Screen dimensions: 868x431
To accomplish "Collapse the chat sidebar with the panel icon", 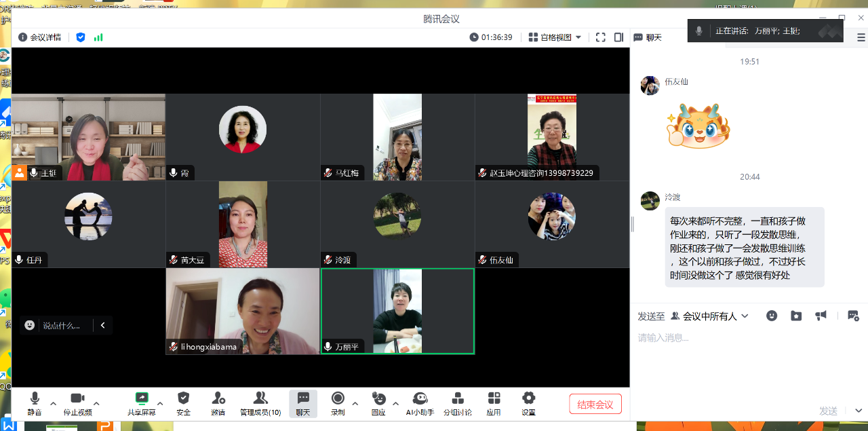I will [618, 37].
